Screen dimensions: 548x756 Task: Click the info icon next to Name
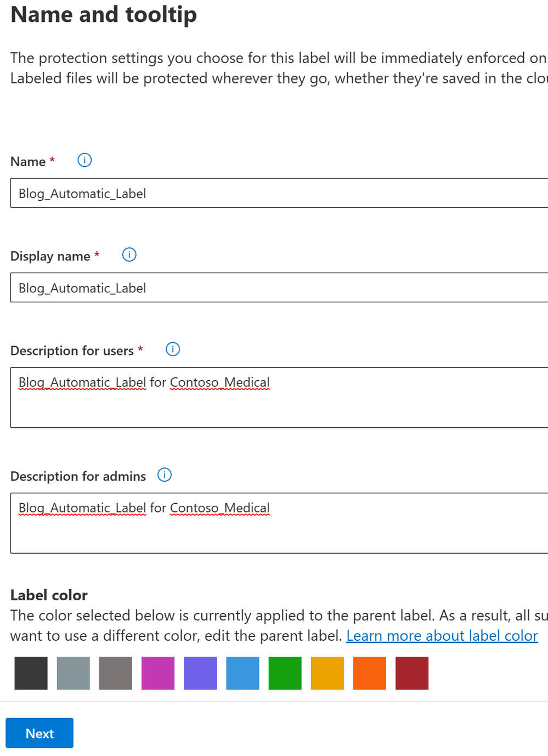[x=84, y=160]
